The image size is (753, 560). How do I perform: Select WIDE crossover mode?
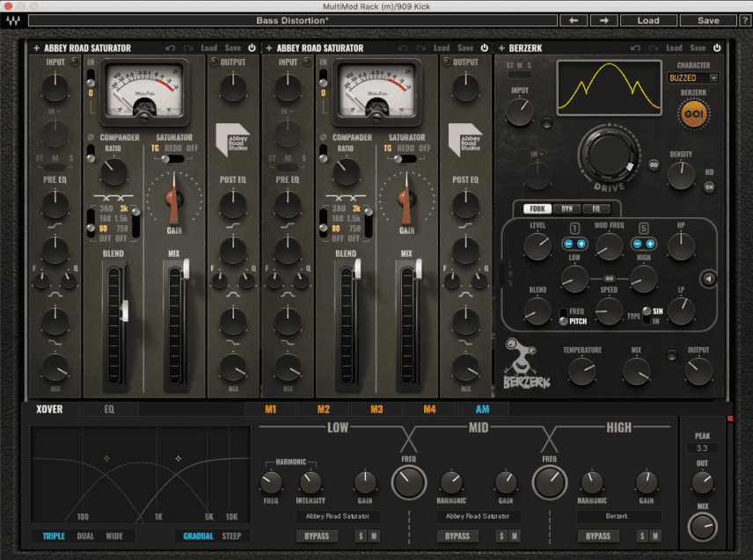tap(114, 536)
